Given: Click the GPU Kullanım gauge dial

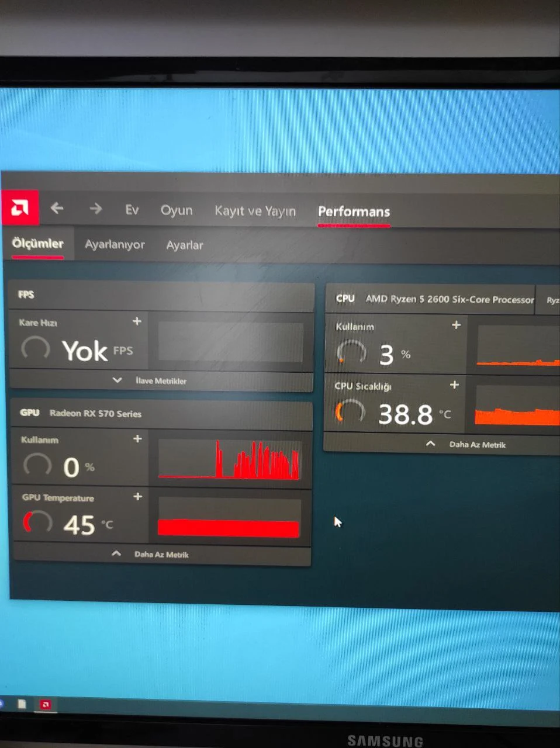Looking at the screenshot, I should [37, 465].
